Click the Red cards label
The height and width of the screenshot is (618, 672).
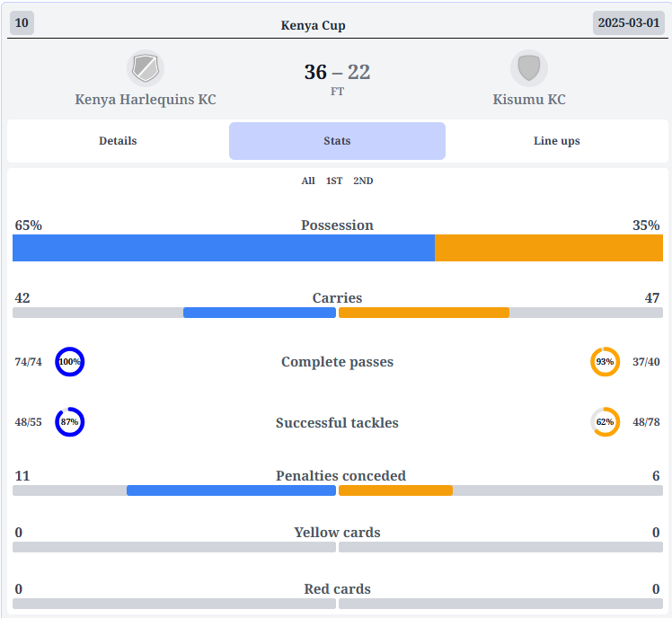337,589
